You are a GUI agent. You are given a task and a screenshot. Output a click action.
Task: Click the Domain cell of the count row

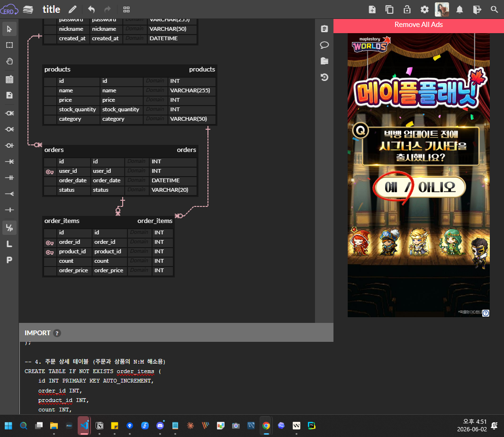[x=139, y=261]
